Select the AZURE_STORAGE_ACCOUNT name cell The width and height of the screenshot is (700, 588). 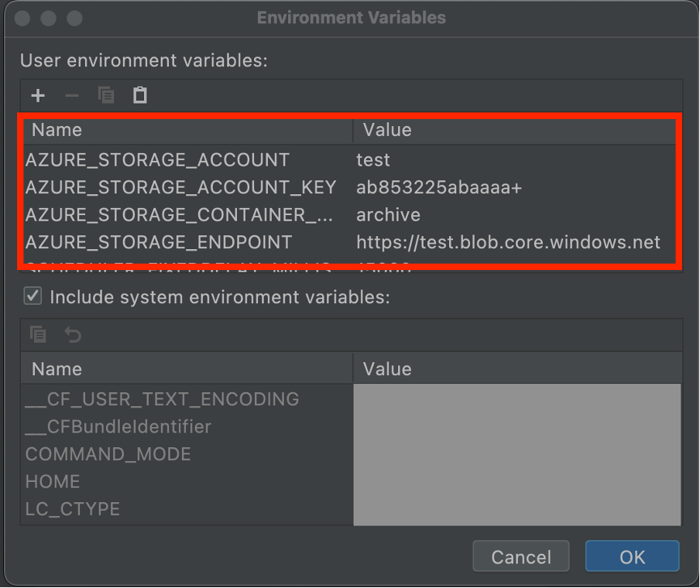187,159
